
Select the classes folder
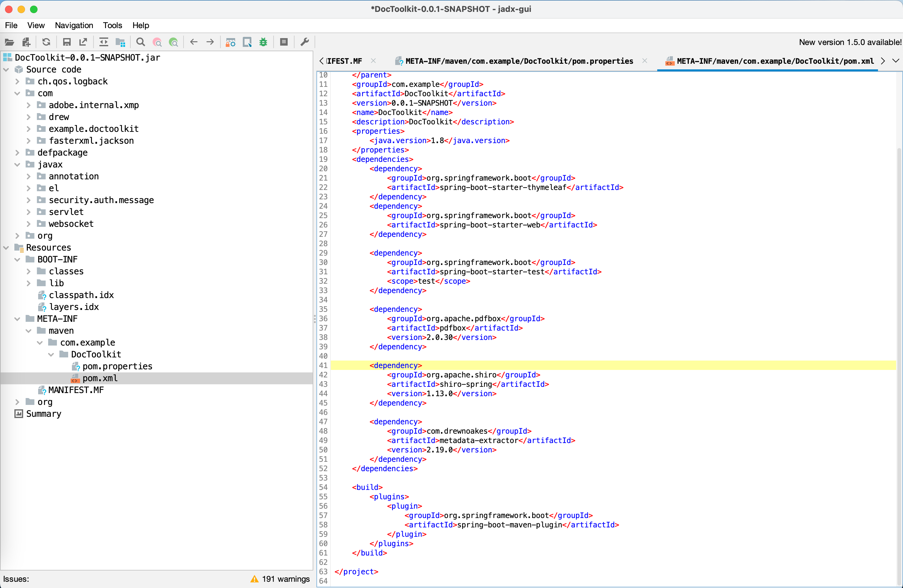pos(66,272)
